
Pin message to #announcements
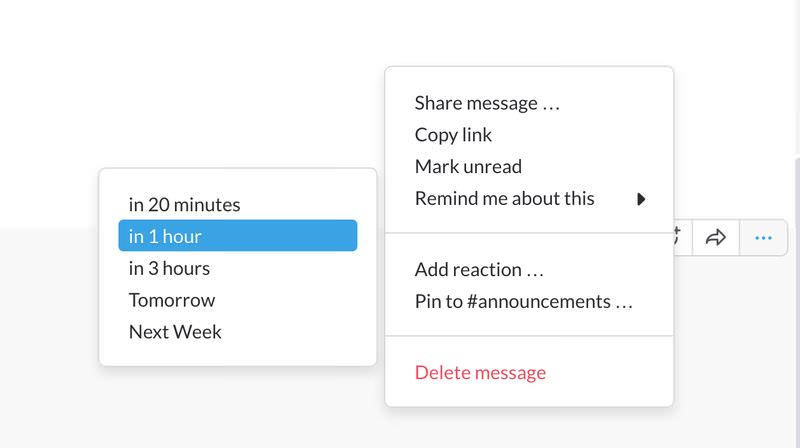coord(524,301)
